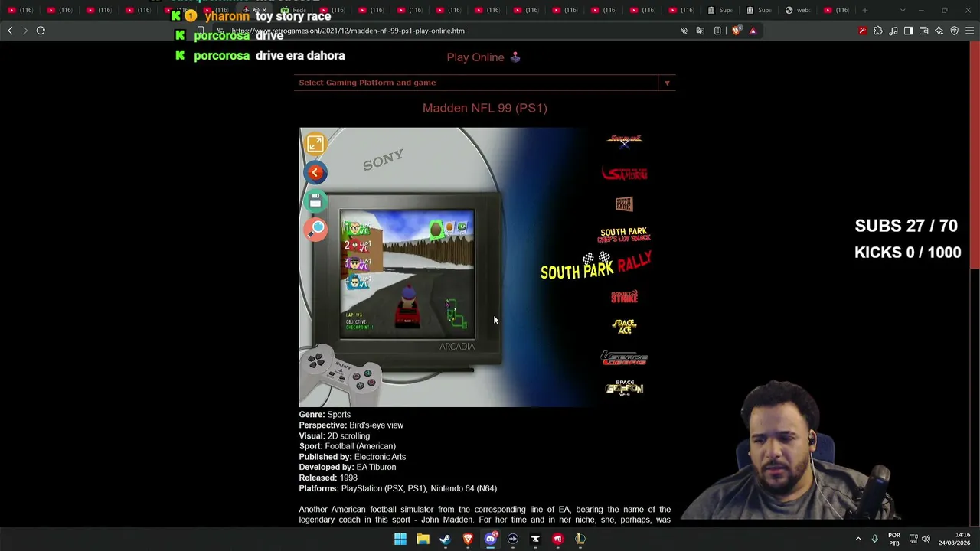Open a new browser tab with plus
The image size is (980, 551).
(x=865, y=10)
